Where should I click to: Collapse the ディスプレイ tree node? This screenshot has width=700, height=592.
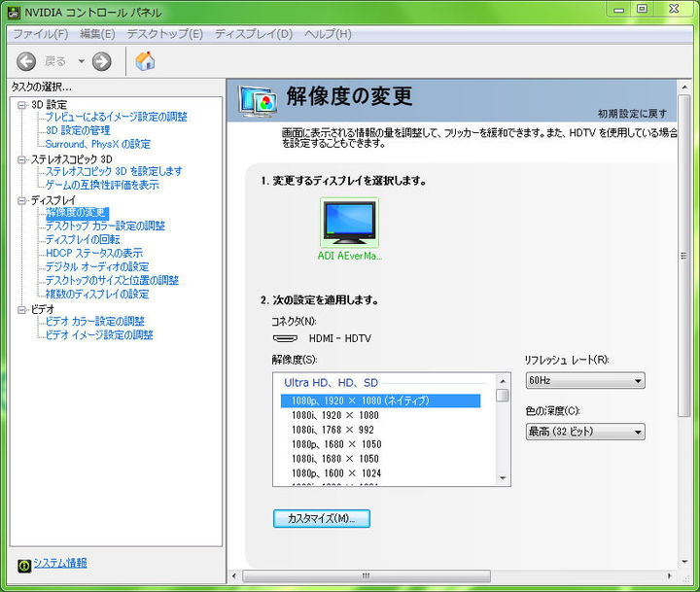[x=21, y=200]
